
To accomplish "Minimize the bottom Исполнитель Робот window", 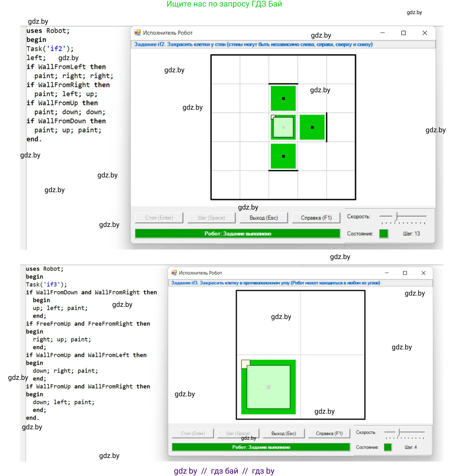I will point(387,273).
